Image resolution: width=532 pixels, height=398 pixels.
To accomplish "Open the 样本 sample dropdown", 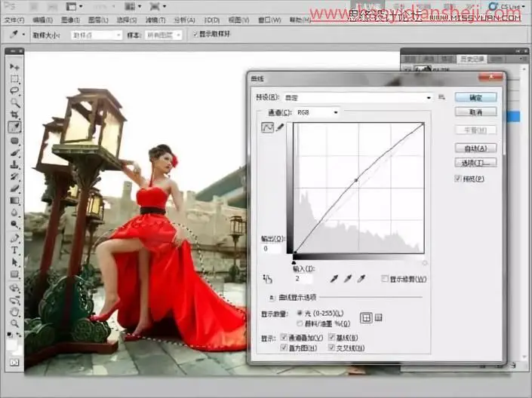I will pyautogui.click(x=164, y=35).
